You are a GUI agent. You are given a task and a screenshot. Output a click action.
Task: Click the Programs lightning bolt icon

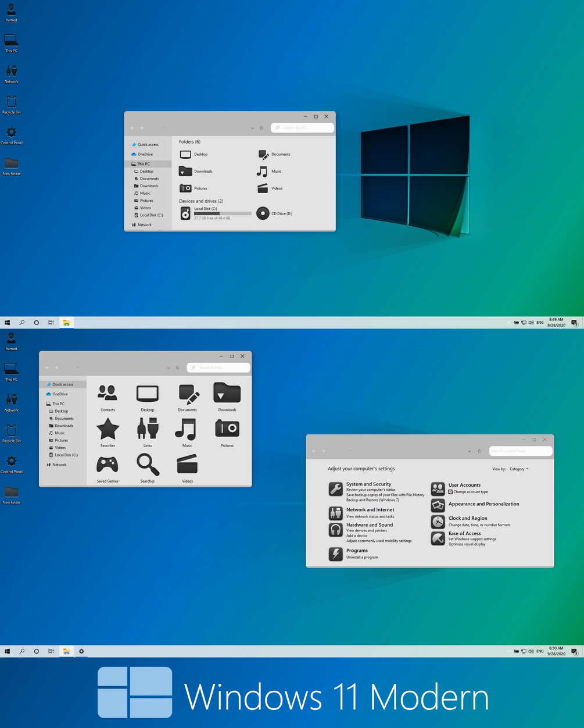[x=336, y=554]
